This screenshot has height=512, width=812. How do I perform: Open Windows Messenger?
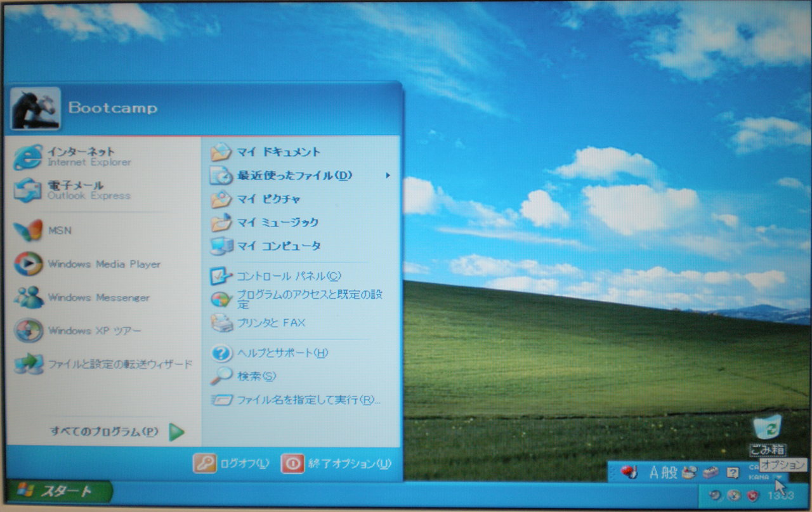[x=103, y=297]
